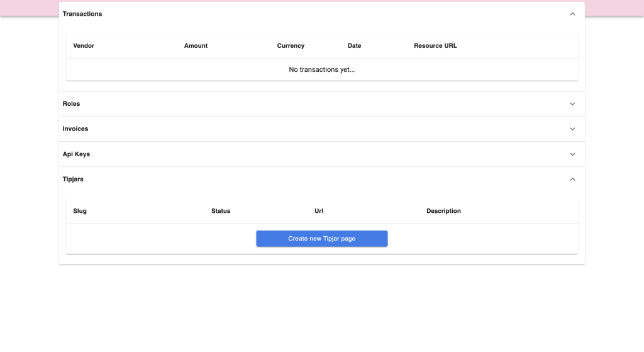The height and width of the screenshot is (352, 644).
Task: Click the Resource URL column header
Action: pos(435,46)
